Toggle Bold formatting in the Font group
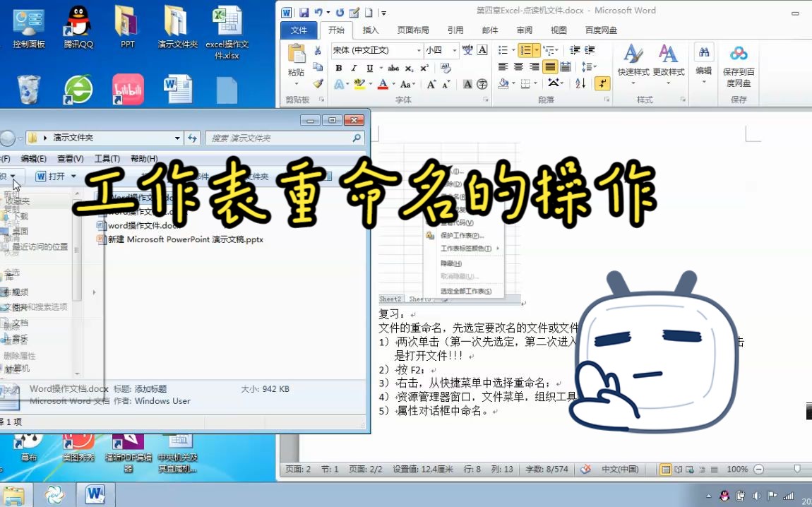Screen dimensions: 812x507 (x=339, y=68)
